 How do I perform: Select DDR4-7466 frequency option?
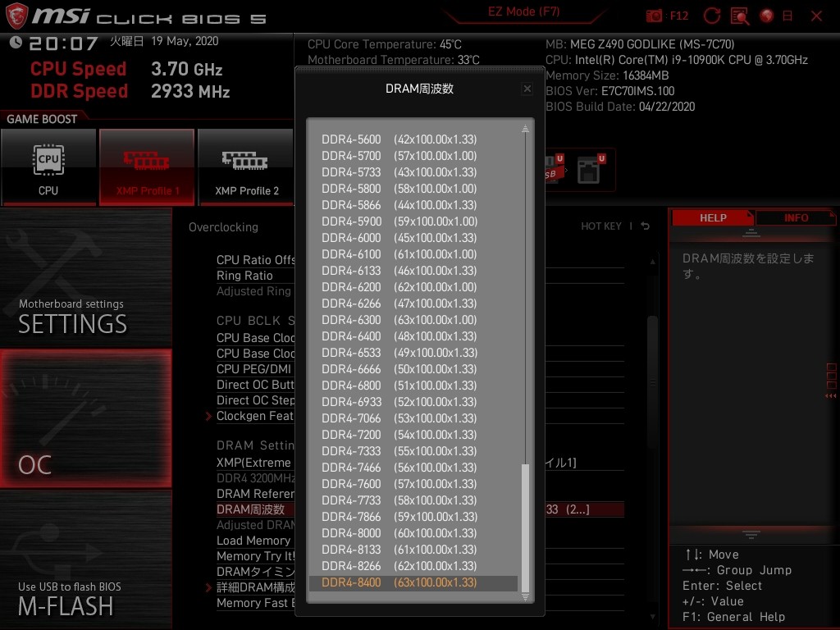[413, 468]
